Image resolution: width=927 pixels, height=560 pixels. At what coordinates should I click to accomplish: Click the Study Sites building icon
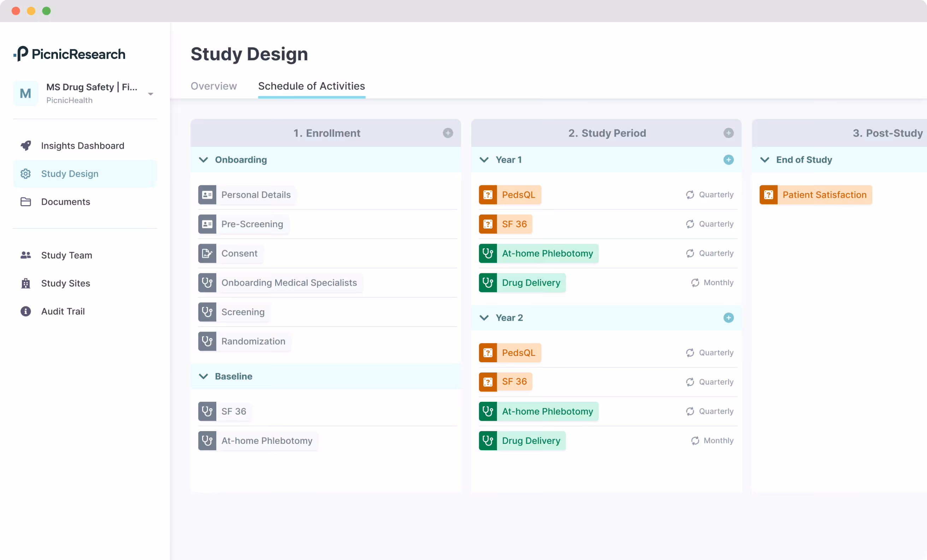coord(25,283)
